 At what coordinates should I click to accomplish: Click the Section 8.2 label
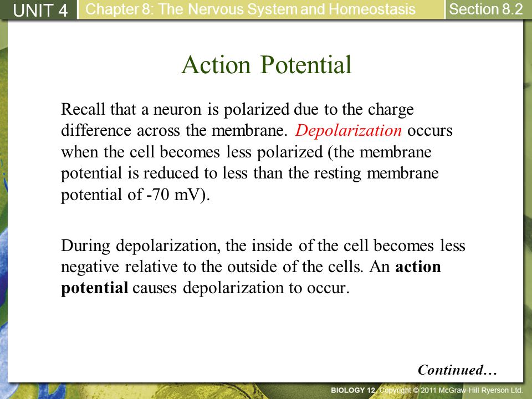(x=485, y=9)
